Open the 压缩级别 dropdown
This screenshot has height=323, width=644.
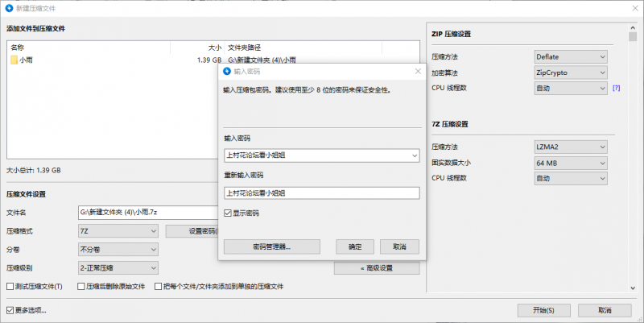118,267
